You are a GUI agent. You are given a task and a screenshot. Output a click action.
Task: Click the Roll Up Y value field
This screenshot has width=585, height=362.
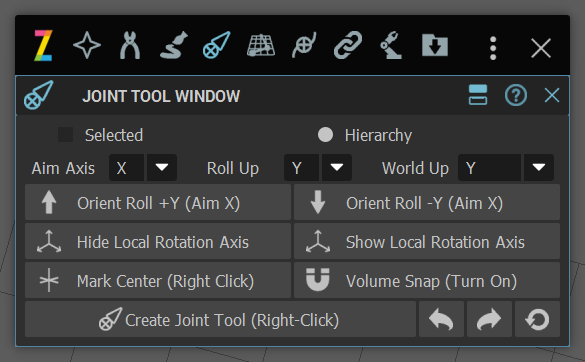[301, 168]
